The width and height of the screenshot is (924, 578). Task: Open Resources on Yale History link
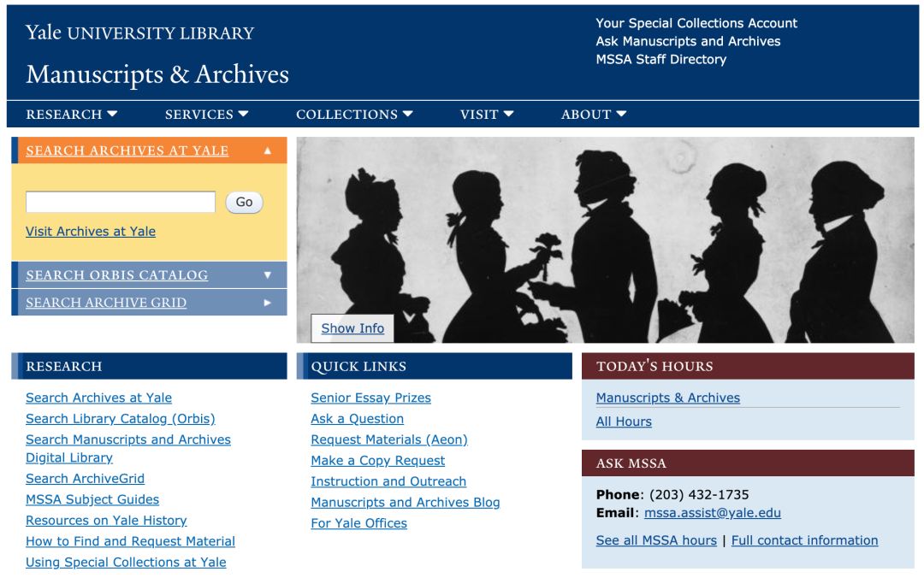tap(106, 520)
